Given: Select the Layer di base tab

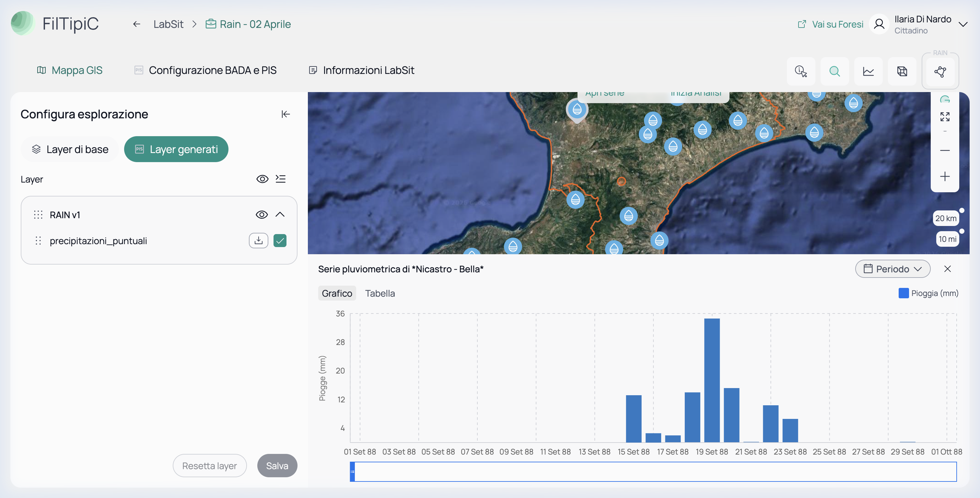Looking at the screenshot, I should tap(70, 149).
